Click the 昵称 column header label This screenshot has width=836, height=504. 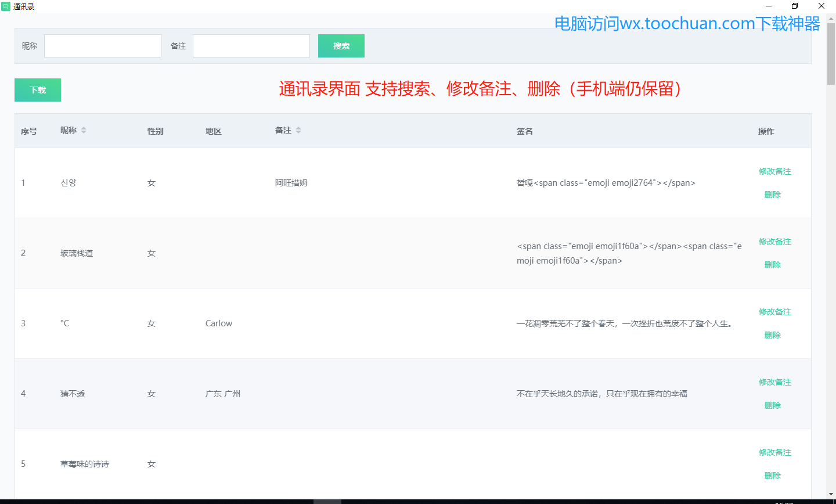(x=69, y=130)
